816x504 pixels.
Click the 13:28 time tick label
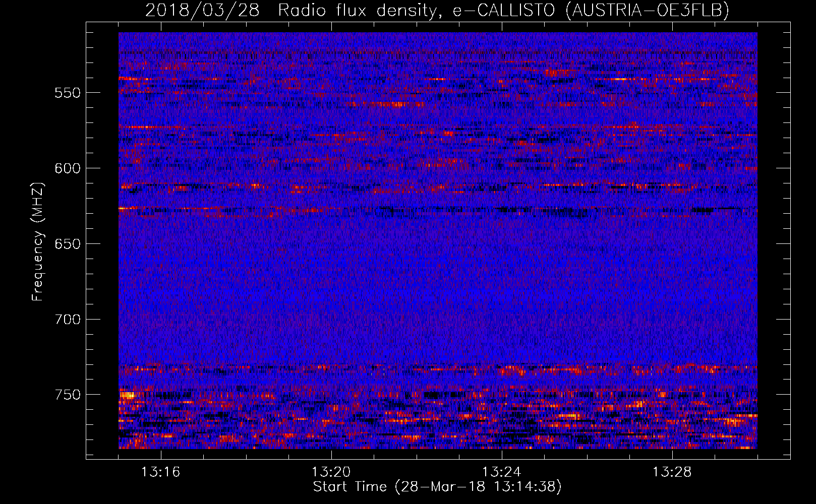coord(672,472)
